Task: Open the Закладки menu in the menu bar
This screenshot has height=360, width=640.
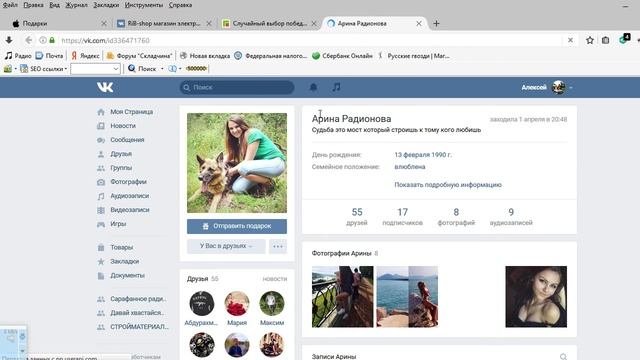Action: [106, 5]
